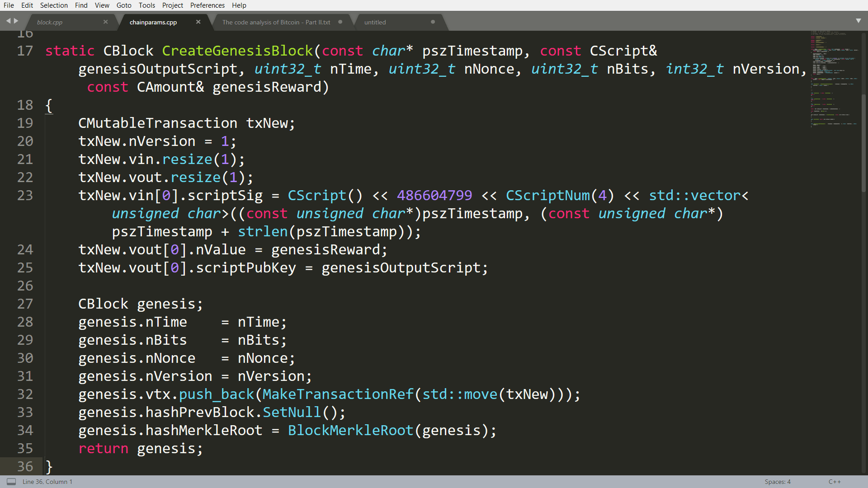
Task: Open the panel switcher icon in status bar
Action: pos(11,482)
